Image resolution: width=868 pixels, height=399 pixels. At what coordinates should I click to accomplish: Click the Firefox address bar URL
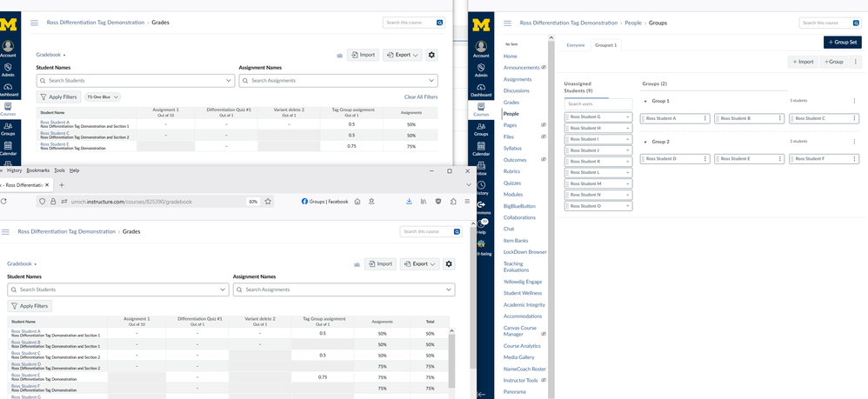[x=131, y=202]
